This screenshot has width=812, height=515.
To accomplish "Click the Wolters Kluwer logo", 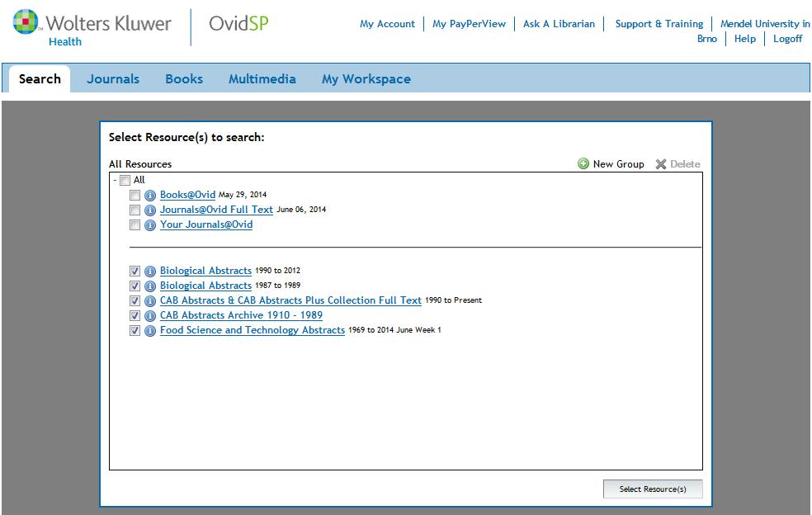I will [x=92, y=27].
